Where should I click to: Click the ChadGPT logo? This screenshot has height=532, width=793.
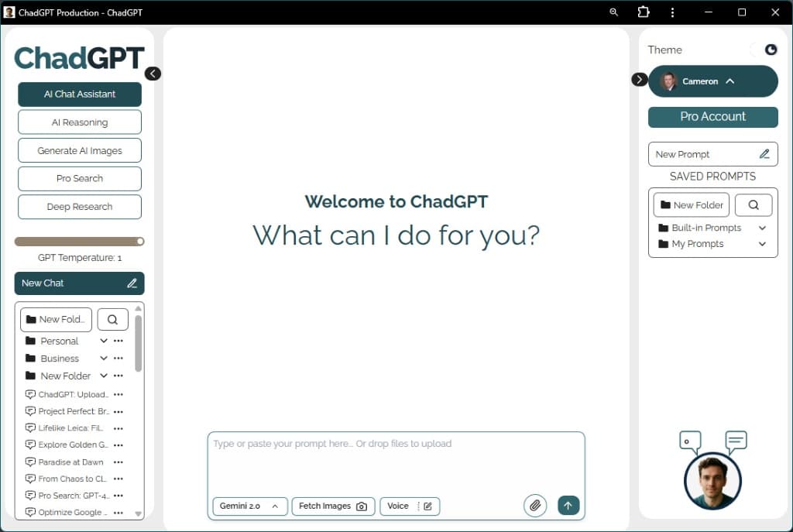(x=80, y=58)
